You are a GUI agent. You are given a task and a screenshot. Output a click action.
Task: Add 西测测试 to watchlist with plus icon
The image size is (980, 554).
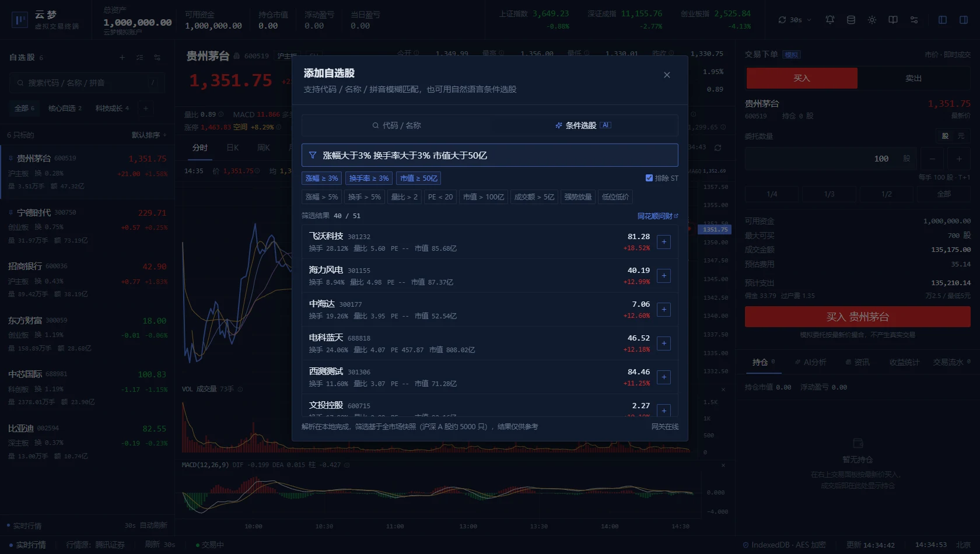pos(664,377)
